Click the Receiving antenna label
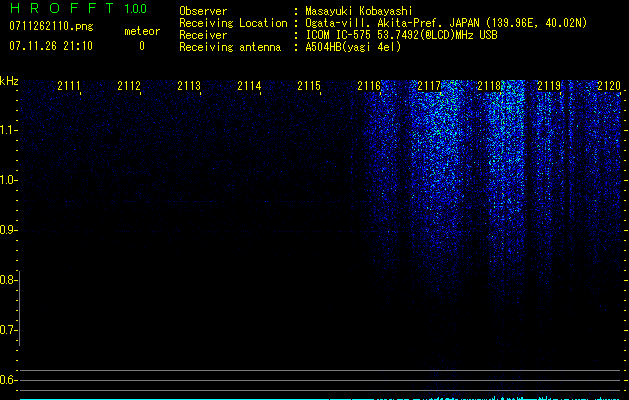The height and width of the screenshot is (400, 629). click(x=230, y=47)
